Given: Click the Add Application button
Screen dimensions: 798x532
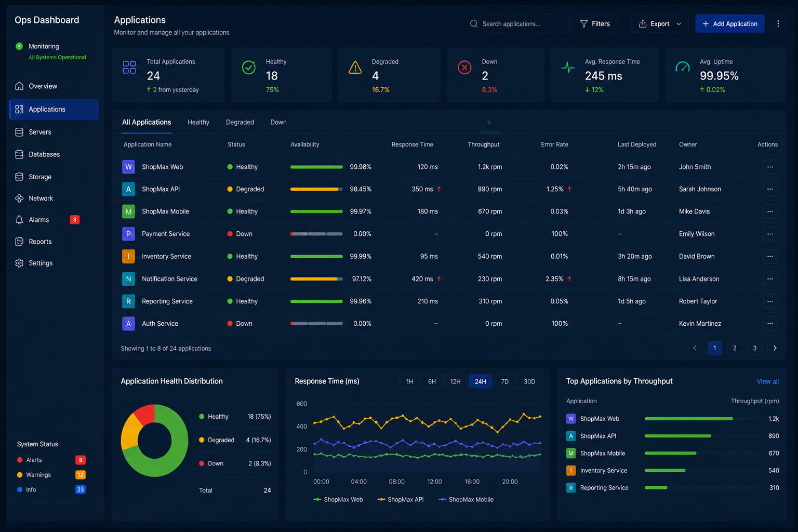Looking at the screenshot, I should tap(729, 24).
